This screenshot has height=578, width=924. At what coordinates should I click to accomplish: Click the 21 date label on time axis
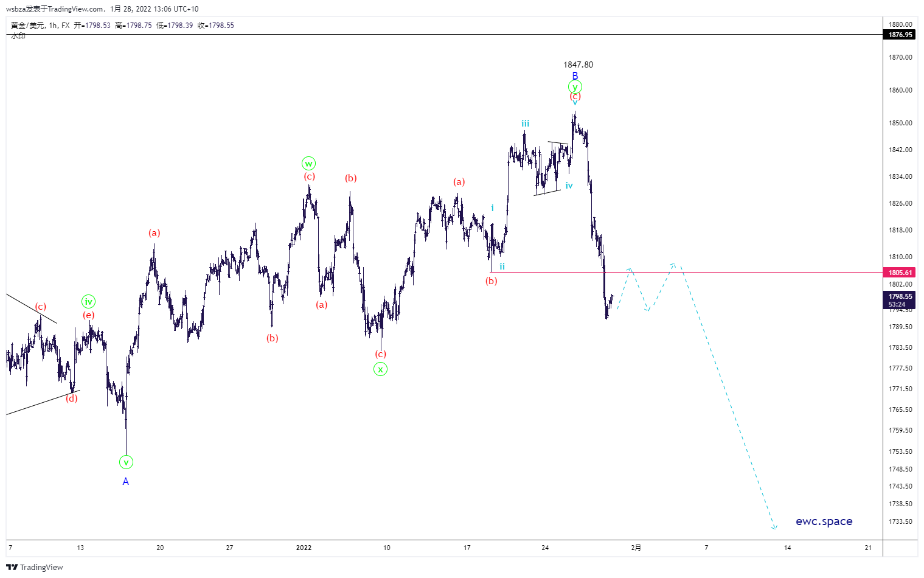pyautogui.click(x=868, y=548)
